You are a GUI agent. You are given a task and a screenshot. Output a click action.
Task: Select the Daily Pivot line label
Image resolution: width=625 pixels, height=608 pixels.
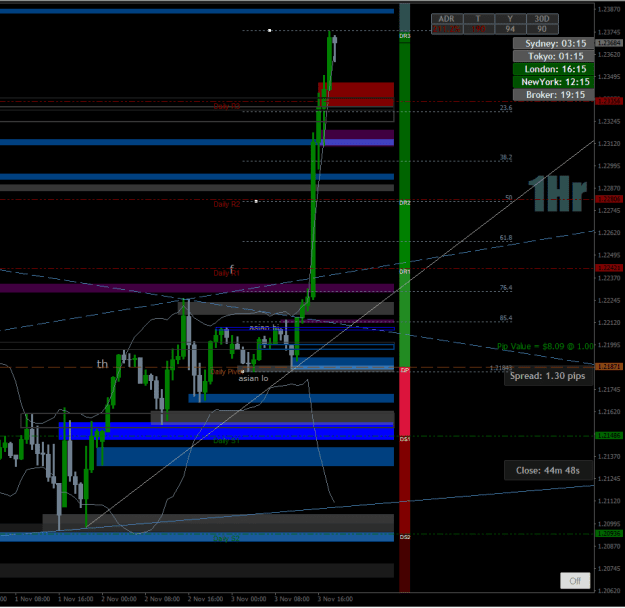[226, 372]
